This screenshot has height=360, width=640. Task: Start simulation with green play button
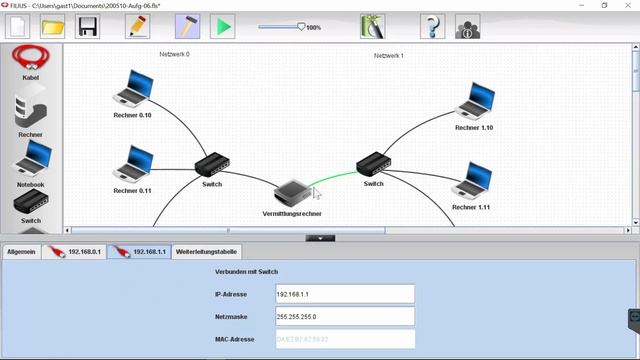[222, 27]
